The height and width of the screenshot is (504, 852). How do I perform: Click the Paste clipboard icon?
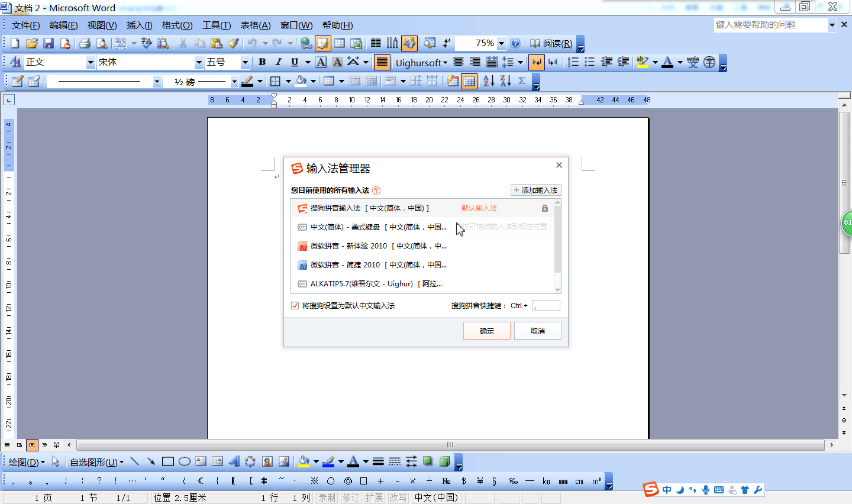217,43
